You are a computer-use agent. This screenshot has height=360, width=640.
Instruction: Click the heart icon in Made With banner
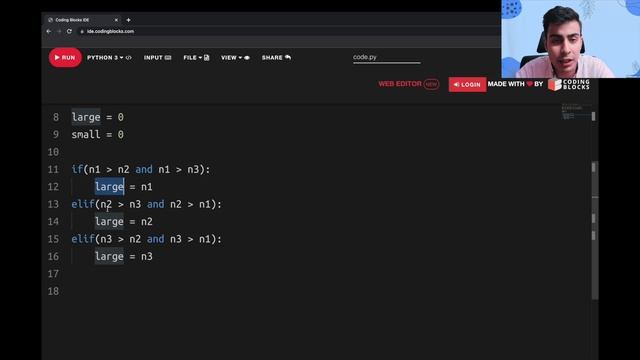pos(529,84)
